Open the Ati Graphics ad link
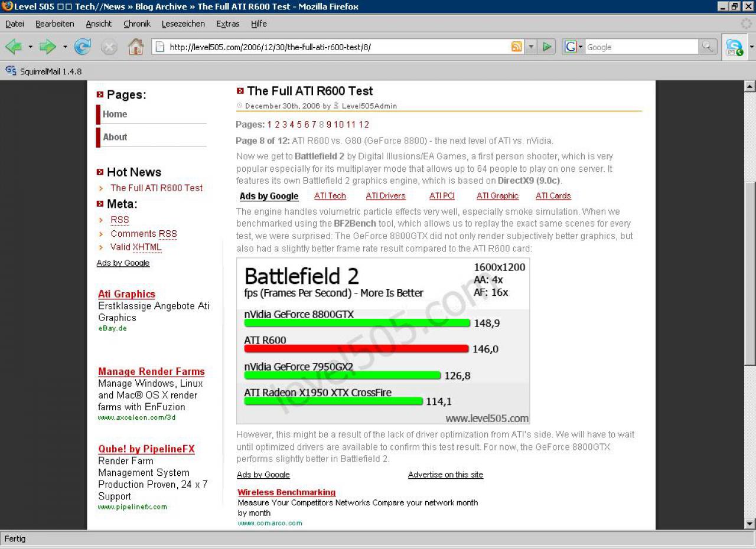Image resolution: width=756 pixels, height=549 pixels. (x=126, y=294)
